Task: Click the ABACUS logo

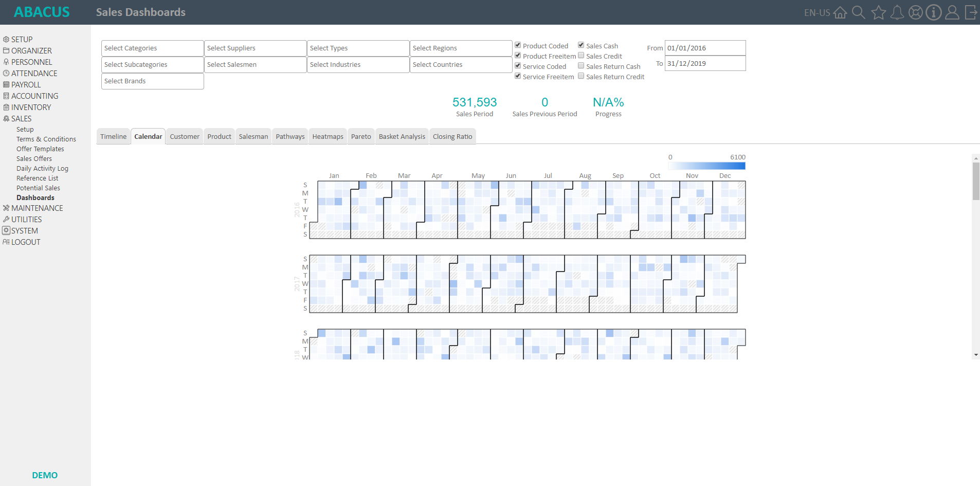Action: tap(42, 12)
